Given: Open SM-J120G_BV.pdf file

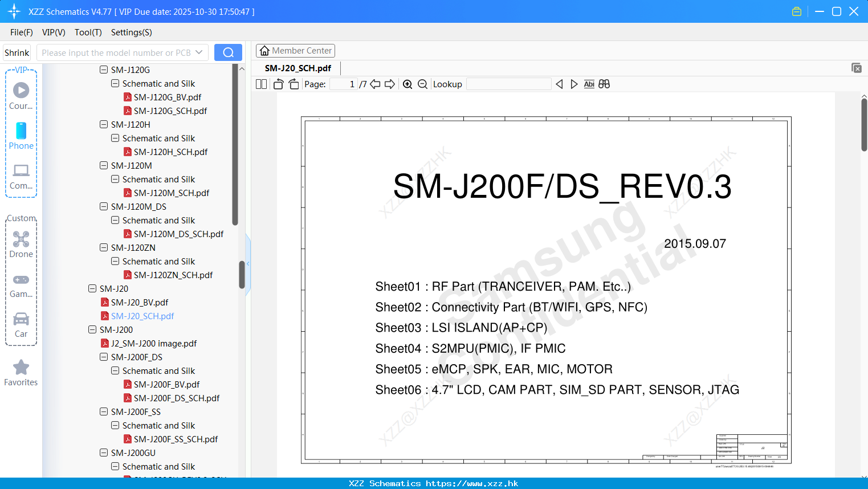Looking at the screenshot, I should (x=168, y=97).
